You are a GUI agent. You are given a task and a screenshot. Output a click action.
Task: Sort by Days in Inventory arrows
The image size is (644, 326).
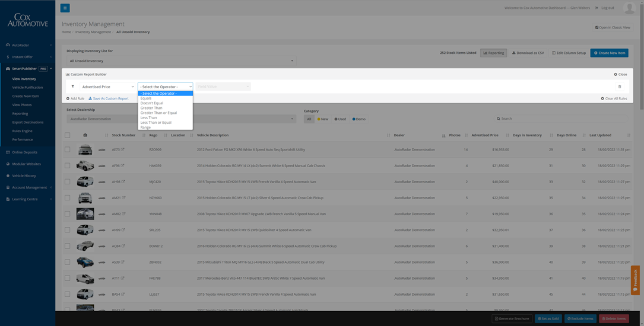pyautogui.click(x=551, y=135)
